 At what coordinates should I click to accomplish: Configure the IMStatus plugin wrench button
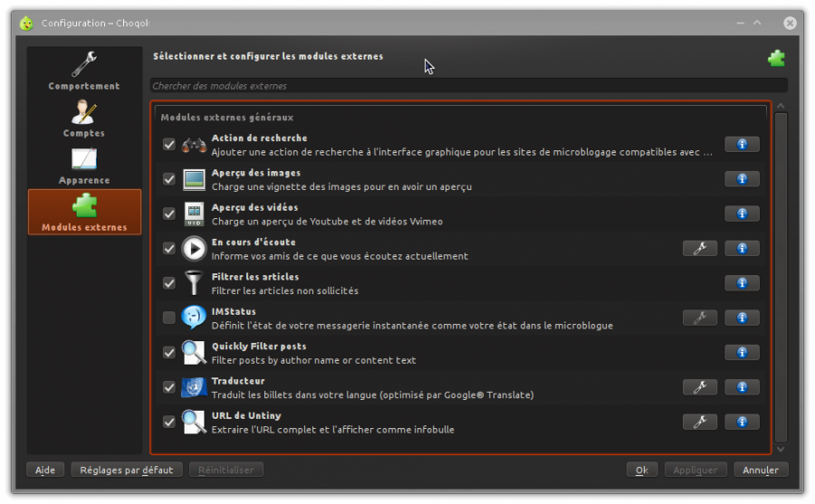700,318
